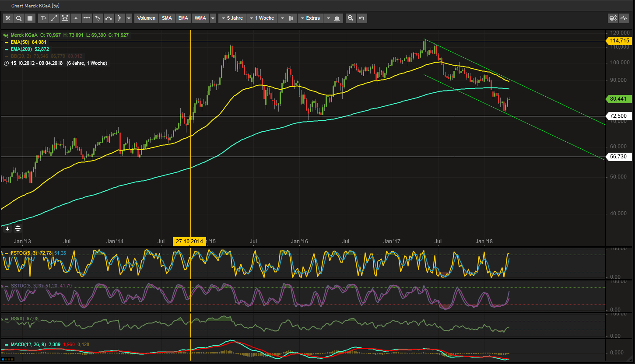Toggle the WMA overlay on chart
This screenshot has height=364, width=635.
click(200, 18)
